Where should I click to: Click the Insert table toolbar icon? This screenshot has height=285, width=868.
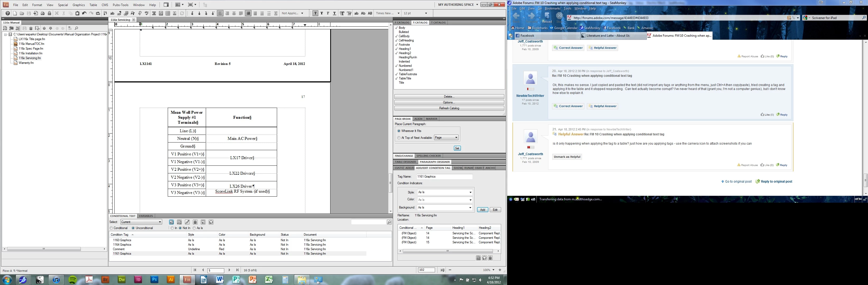pyautogui.click(x=168, y=13)
